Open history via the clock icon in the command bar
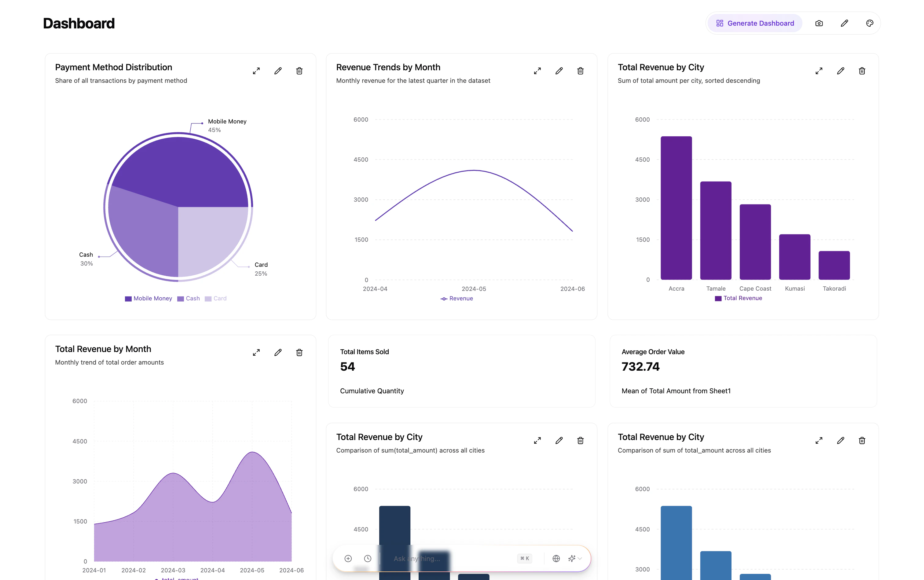The width and height of the screenshot is (924, 580). [368, 559]
